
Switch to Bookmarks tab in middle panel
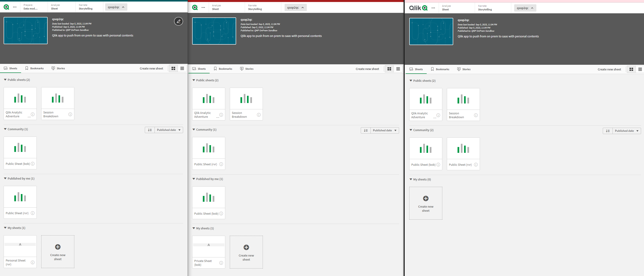[225, 68]
